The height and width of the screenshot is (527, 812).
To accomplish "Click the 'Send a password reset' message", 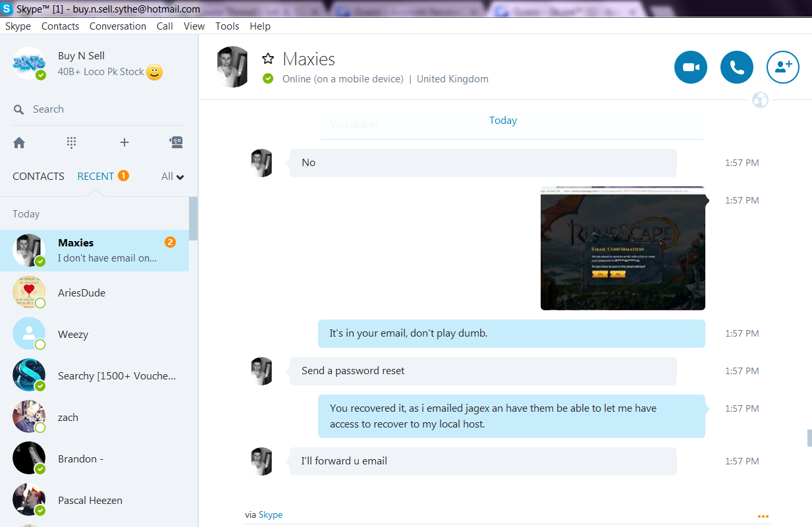I will [x=483, y=371].
